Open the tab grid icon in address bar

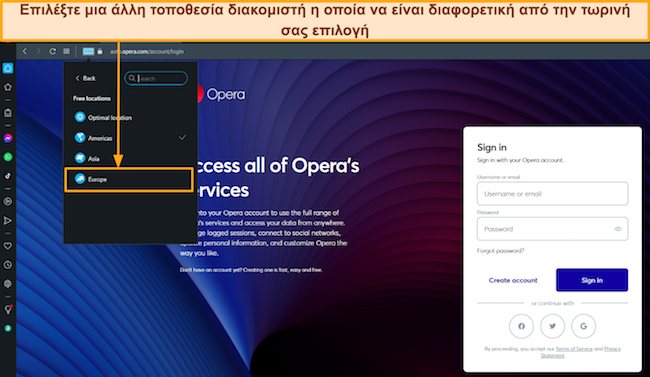[66, 51]
